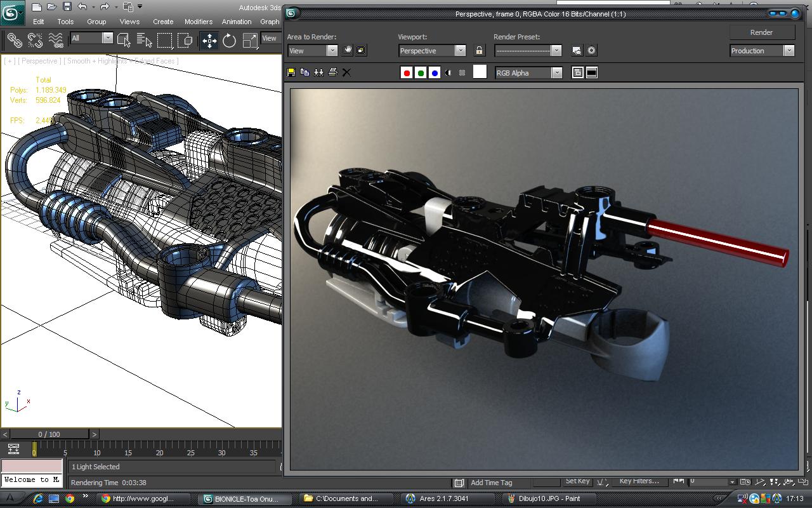
Task: Redo the action in the quick access toolbar
Action: click(x=105, y=7)
